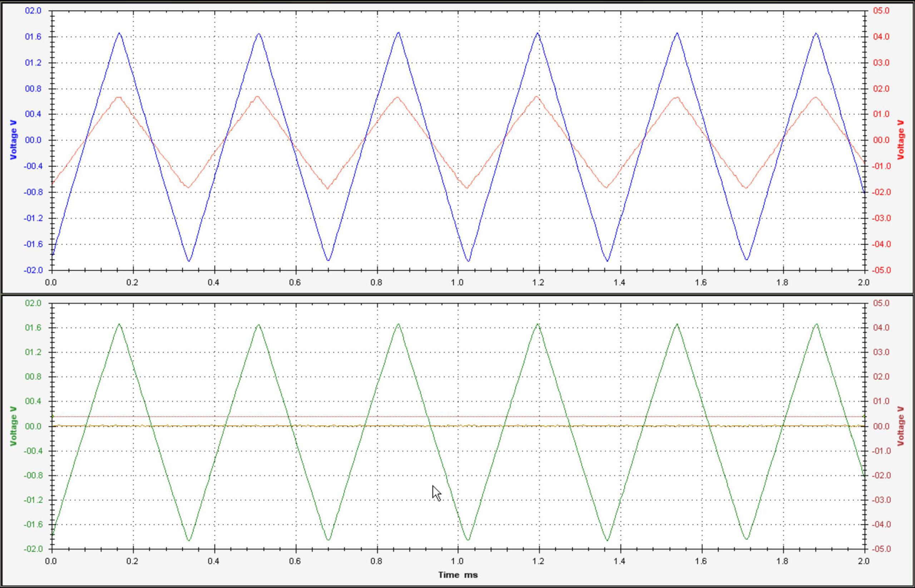The width and height of the screenshot is (915, 588).
Task: Click the orange waveform peak near 1.2 ms
Action: click(537, 96)
